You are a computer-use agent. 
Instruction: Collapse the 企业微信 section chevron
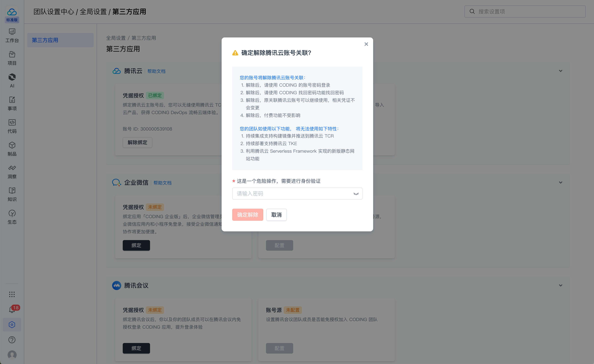(x=560, y=182)
